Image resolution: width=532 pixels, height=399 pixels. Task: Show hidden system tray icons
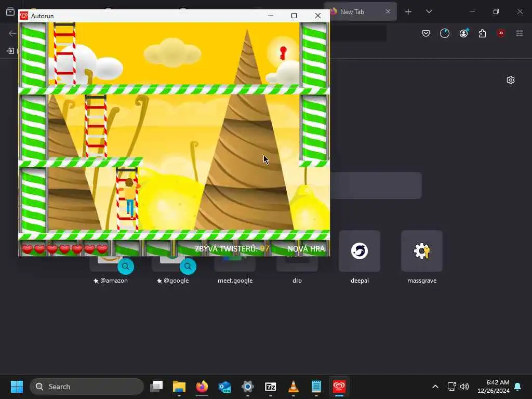pyautogui.click(x=435, y=387)
